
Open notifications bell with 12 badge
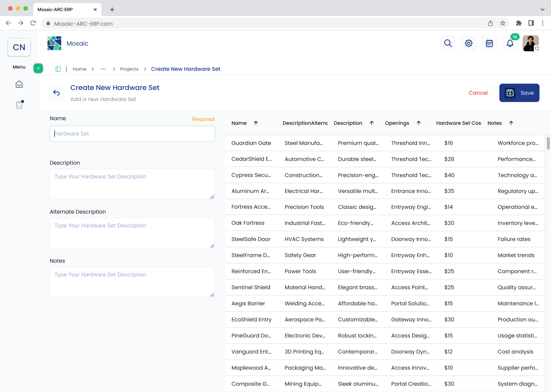point(510,43)
